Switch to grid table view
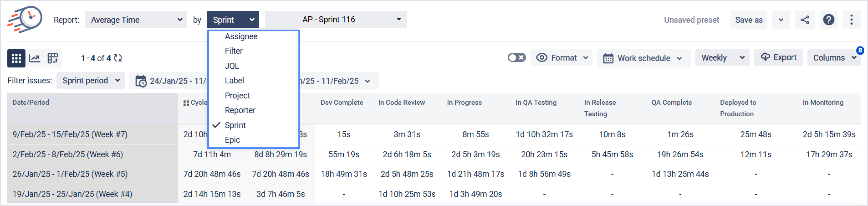 pyautogui.click(x=16, y=58)
